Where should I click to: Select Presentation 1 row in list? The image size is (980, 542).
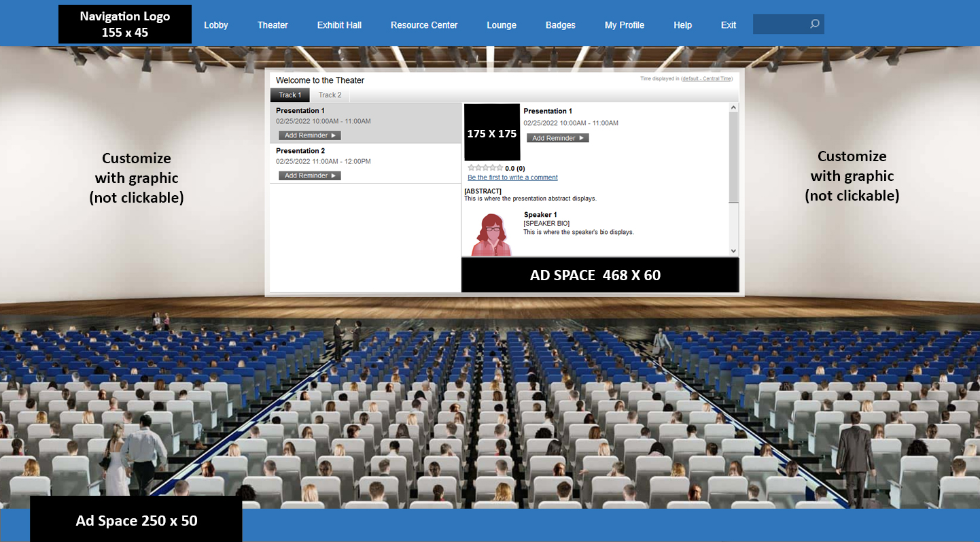[366, 123]
